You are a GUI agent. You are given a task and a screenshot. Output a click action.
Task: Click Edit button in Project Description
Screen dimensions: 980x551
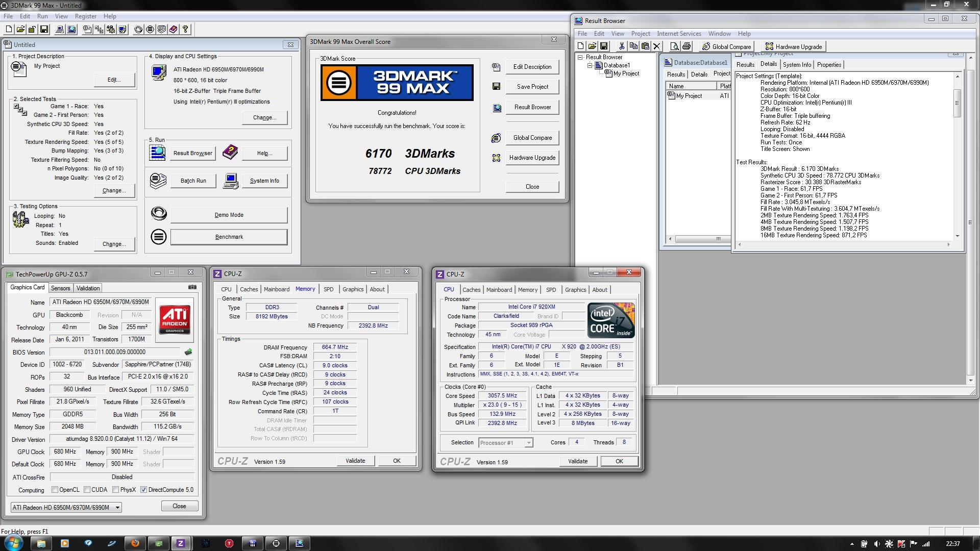[114, 80]
